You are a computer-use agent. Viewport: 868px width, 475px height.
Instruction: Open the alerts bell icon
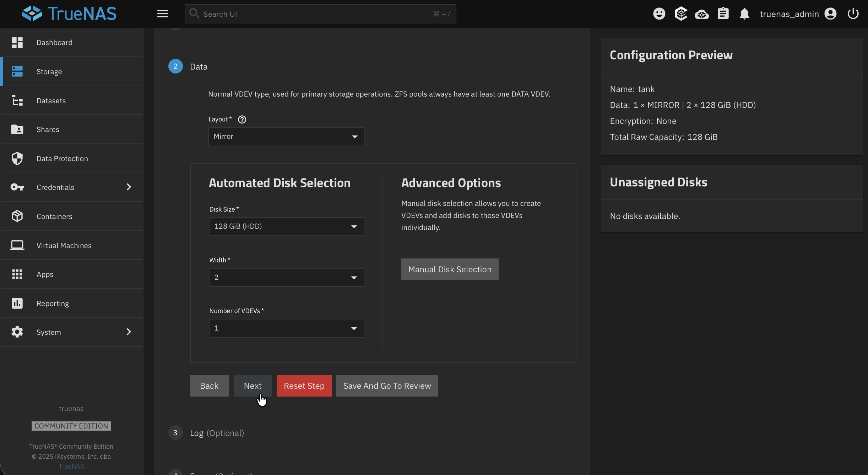pos(744,14)
